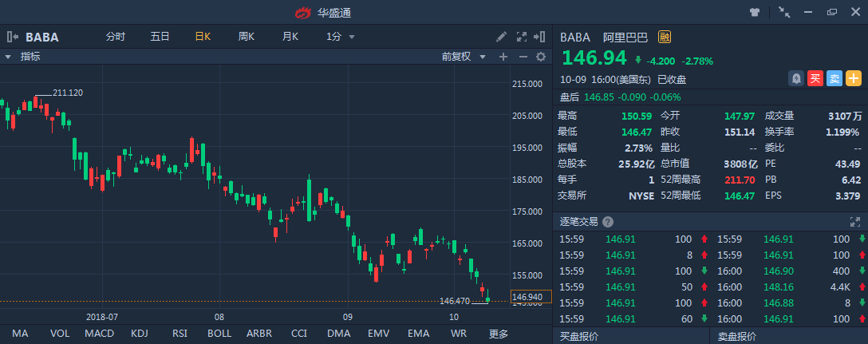Set a price alert bell
Viewport: 868px width, 344px height.
tap(796, 79)
